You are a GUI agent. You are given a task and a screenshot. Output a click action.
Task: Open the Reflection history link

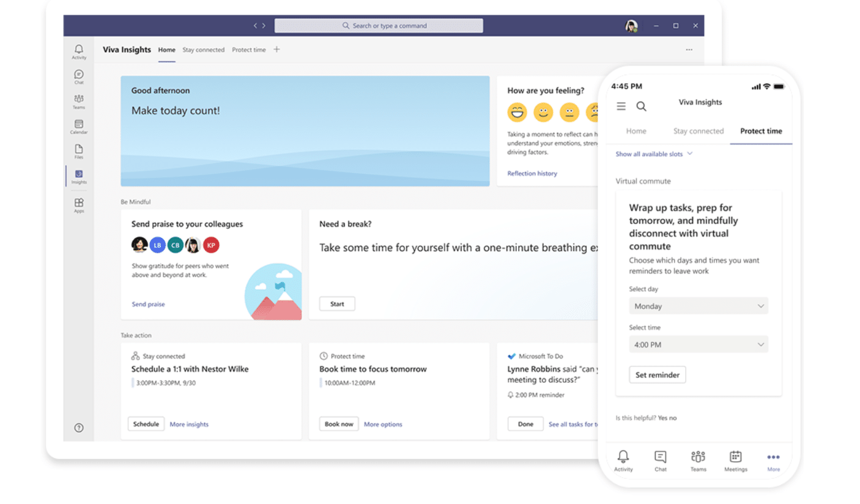(532, 174)
